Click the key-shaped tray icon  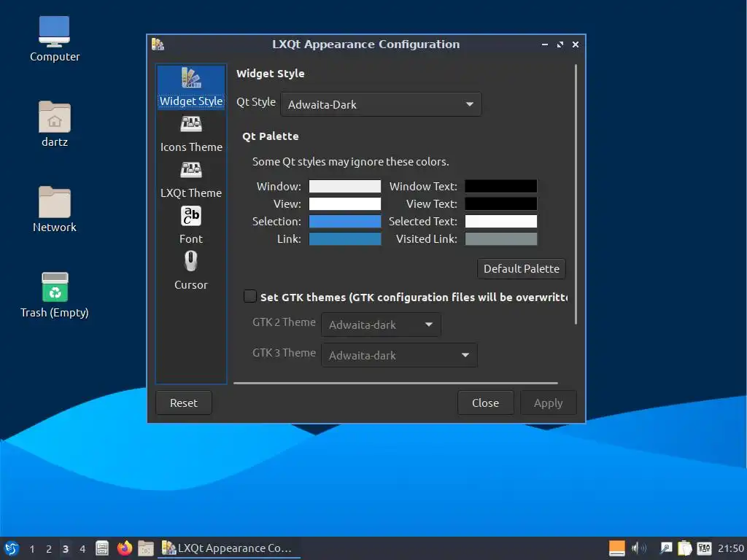point(665,548)
